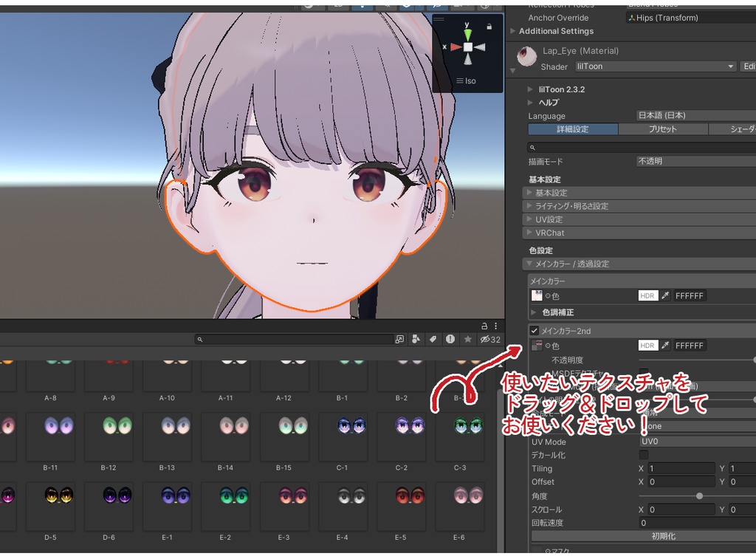Open the main color HDR color swatch
This screenshot has width=756, height=559.
click(x=647, y=295)
